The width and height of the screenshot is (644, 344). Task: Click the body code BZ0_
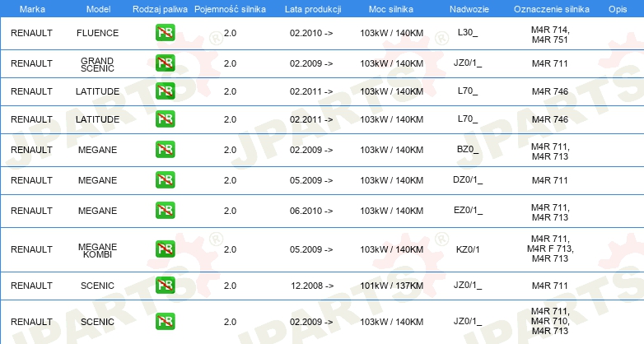pyautogui.click(x=468, y=149)
